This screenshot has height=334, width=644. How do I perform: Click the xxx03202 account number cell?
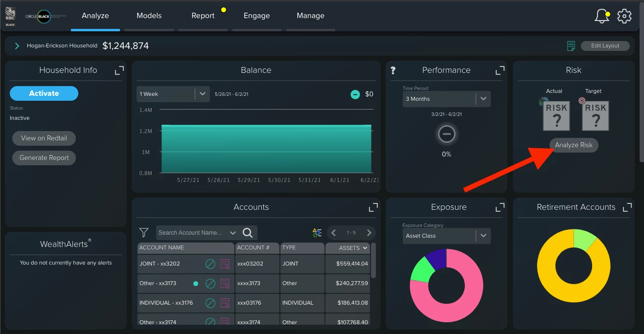(x=257, y=264)
